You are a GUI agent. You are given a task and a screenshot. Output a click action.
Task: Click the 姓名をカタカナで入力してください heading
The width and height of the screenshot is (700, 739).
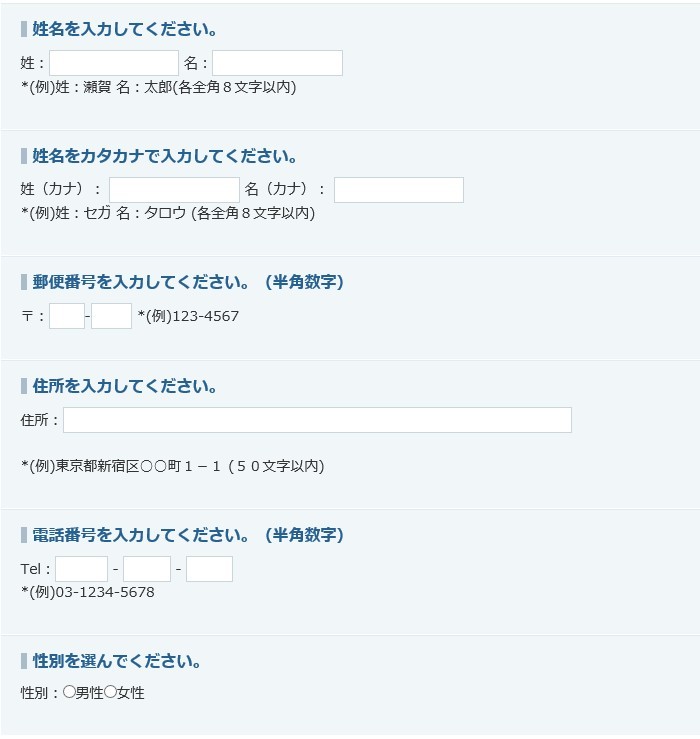[165, 156]
